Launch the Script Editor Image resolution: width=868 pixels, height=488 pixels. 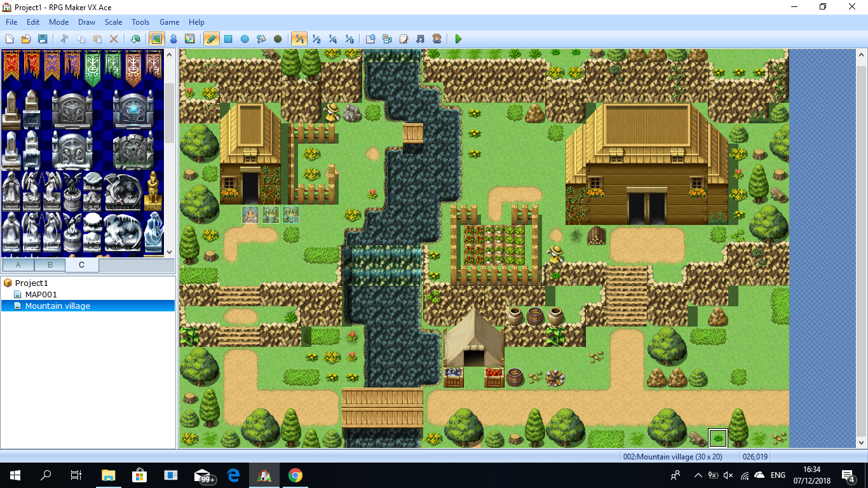pos(403,39)
